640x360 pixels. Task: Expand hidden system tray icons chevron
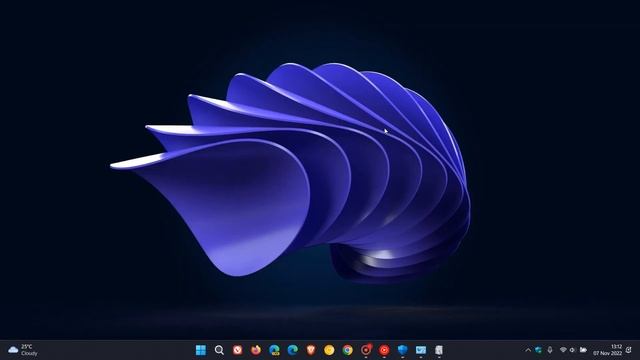pyautogui.click(x=528, y=350)
